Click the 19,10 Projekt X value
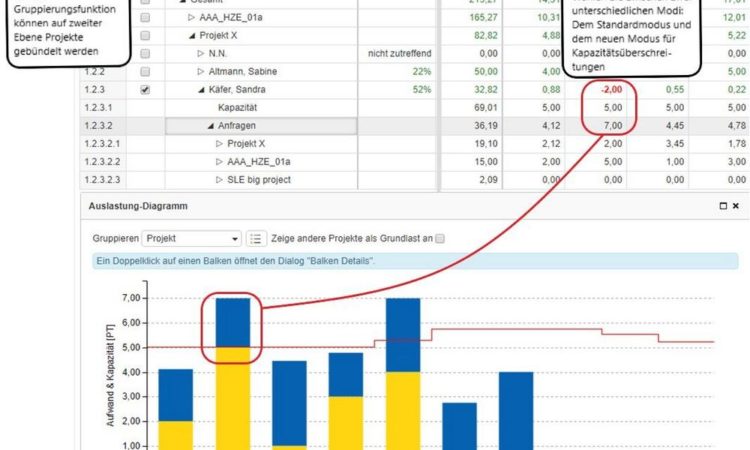This screenshot has height=450, width=750. (486, 143)
